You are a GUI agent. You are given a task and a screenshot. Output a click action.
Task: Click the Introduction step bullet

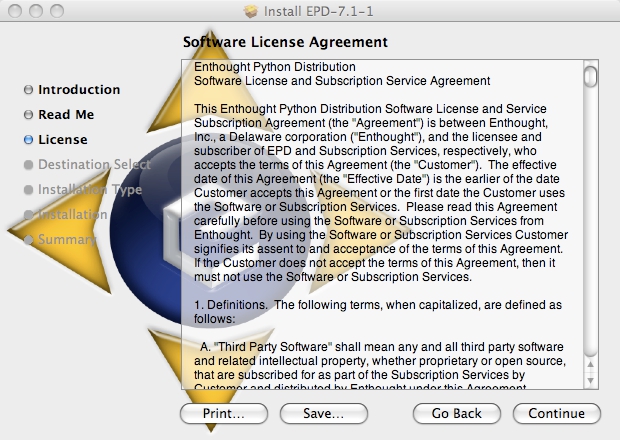(28, 90)
